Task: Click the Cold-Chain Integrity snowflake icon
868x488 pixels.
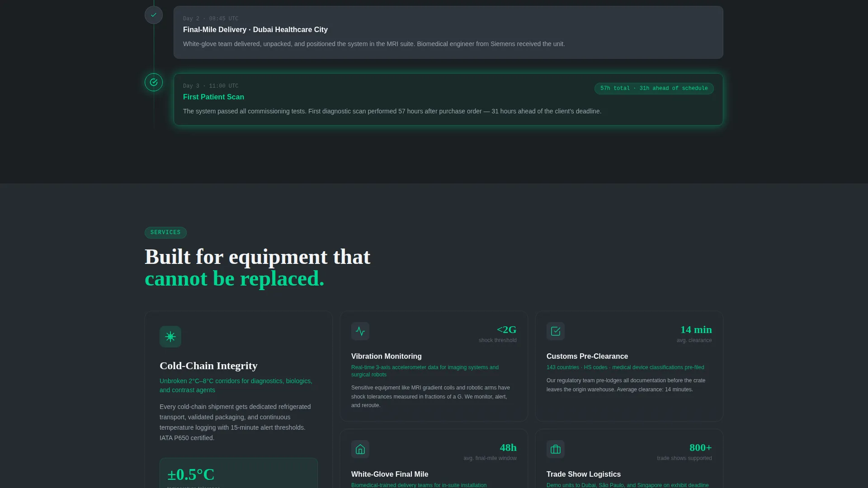Action: tap(170, 337)
